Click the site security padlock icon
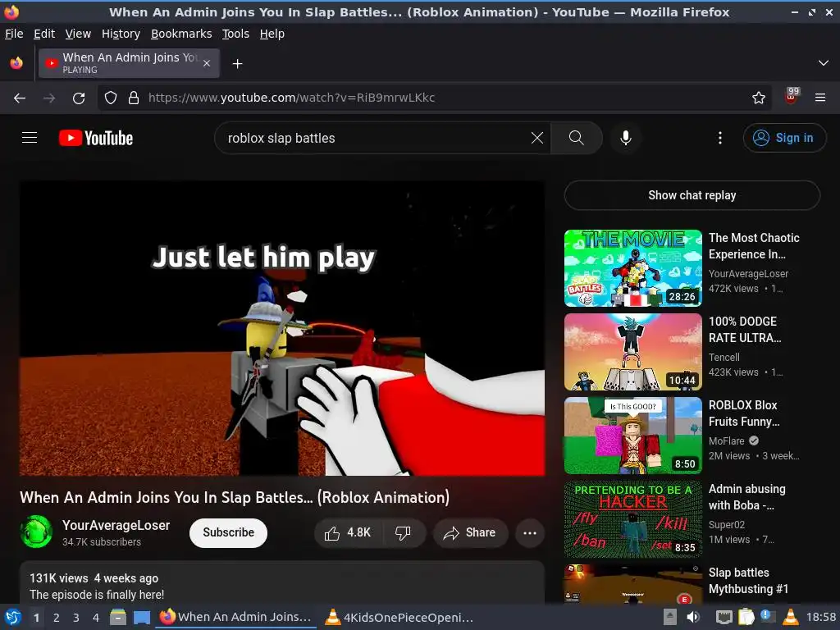This screenshot has width=840, height=630. click(134, 98)
